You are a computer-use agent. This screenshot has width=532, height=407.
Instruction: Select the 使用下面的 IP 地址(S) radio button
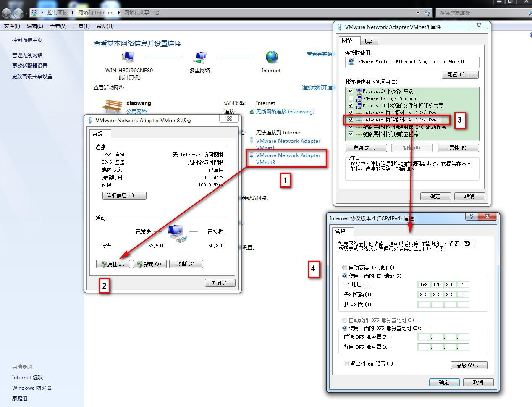(x=345, y=276)
